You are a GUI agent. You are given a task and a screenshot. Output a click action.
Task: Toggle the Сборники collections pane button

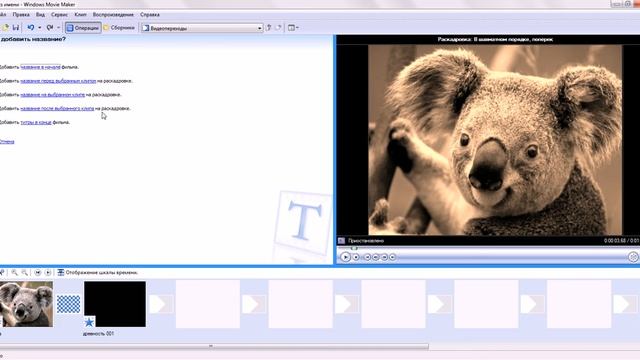[x=119, y=28]
